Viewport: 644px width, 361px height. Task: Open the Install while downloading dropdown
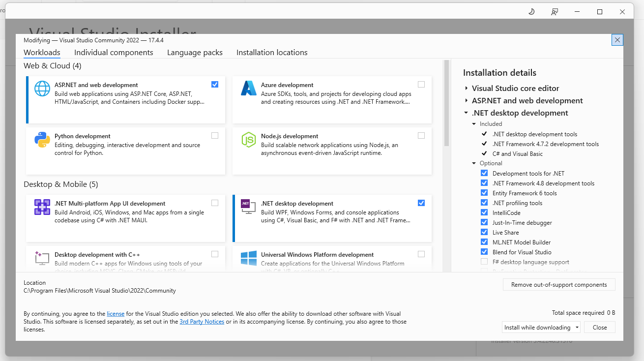click(541, 328)
